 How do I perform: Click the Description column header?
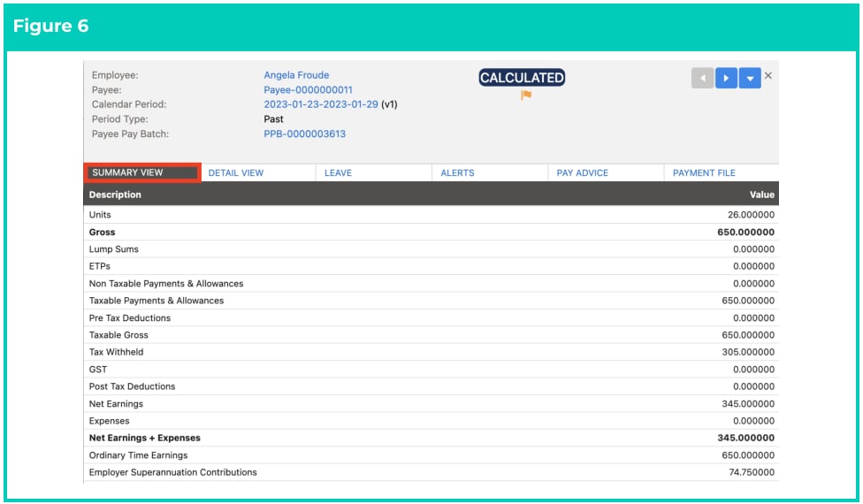point(115,195)
